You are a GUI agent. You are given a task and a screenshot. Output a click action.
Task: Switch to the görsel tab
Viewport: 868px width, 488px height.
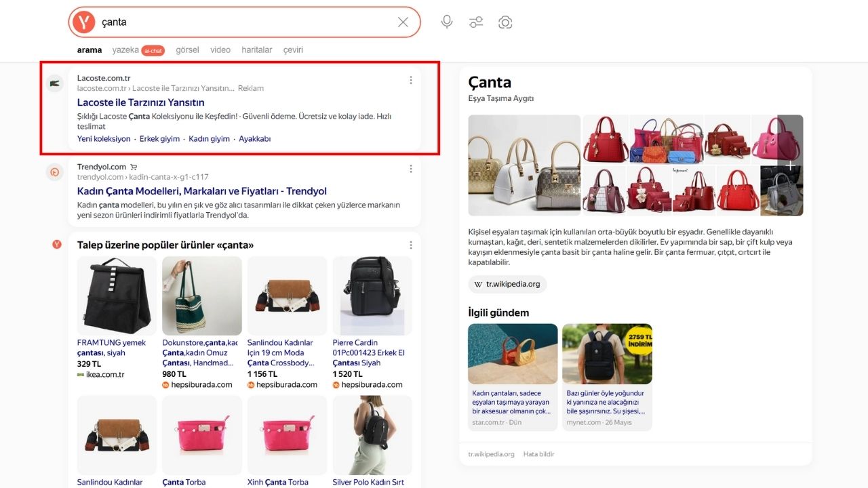[187, 50]
